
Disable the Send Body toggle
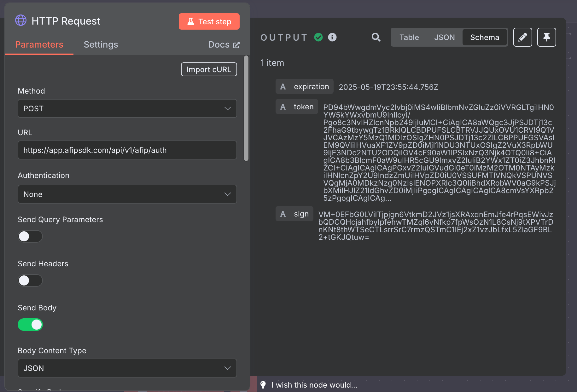pos(30,325)
